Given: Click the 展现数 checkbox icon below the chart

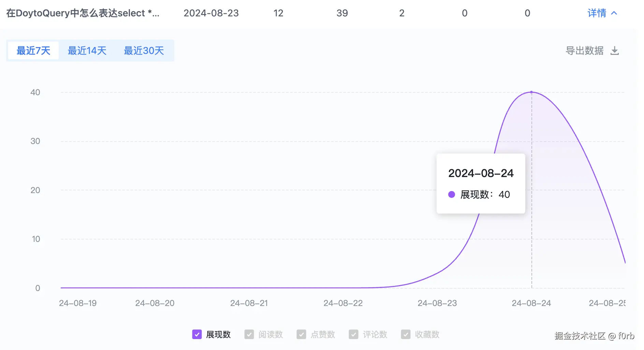Looking at the screenshot, I should [197, 335].
